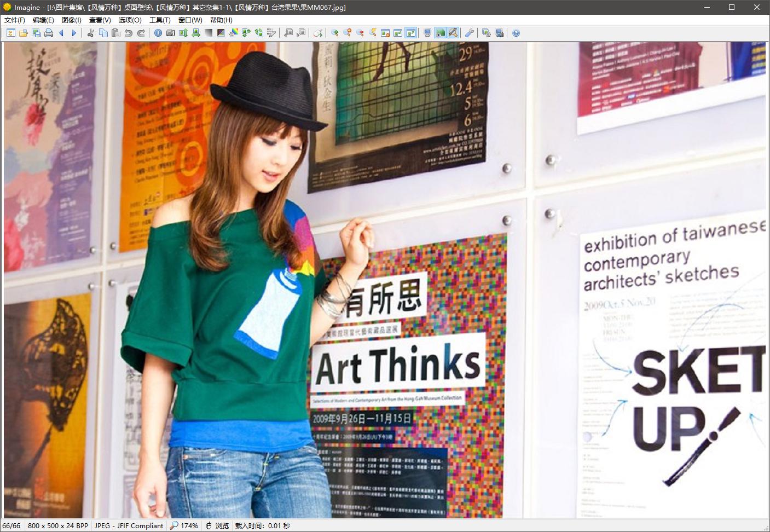Click the batch edit pencil grid icon

click(271, 33)
